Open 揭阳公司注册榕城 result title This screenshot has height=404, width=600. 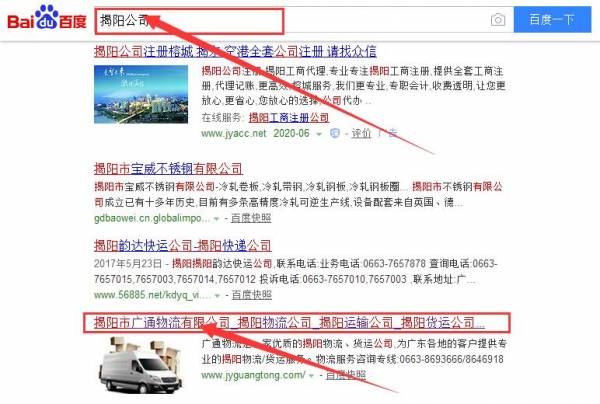click(235, 51)
